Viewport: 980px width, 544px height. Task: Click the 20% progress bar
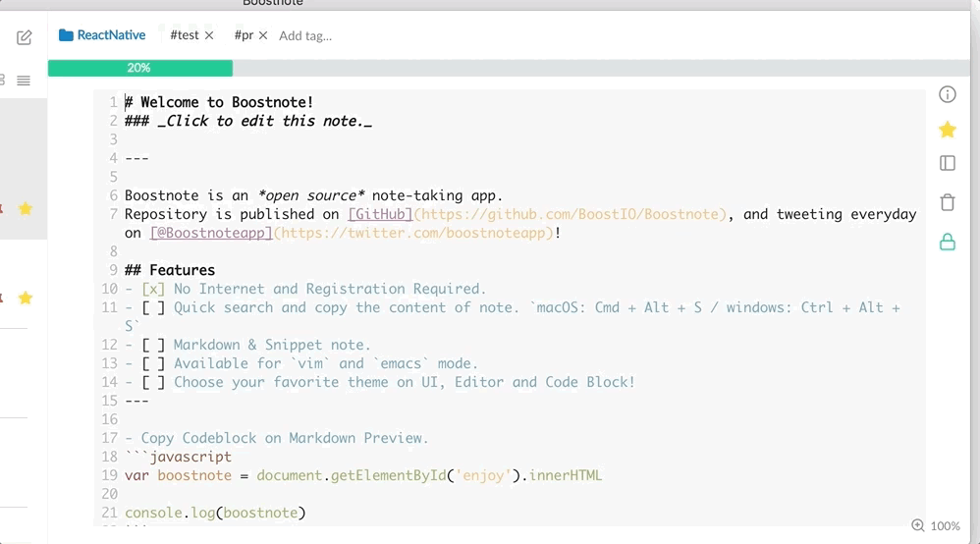pos(139,68)
